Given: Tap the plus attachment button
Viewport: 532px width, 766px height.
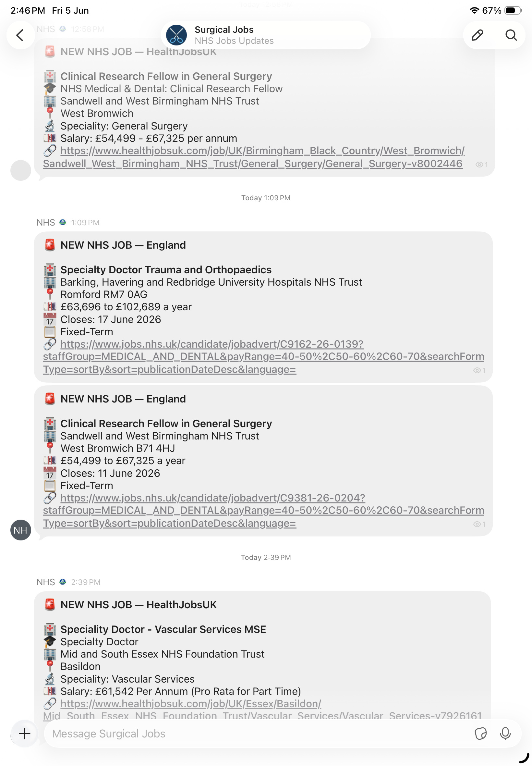Looking at the screenshot, I should (24, 733).
